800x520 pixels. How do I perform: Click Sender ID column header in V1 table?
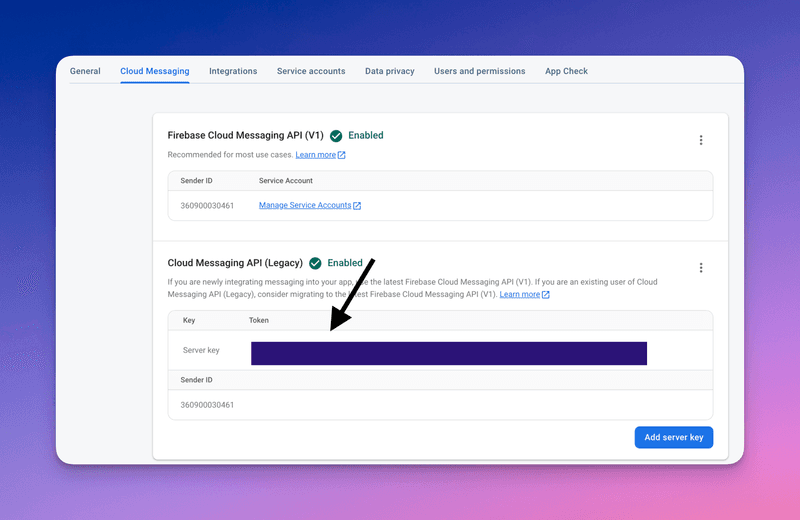tap(196, 181)
